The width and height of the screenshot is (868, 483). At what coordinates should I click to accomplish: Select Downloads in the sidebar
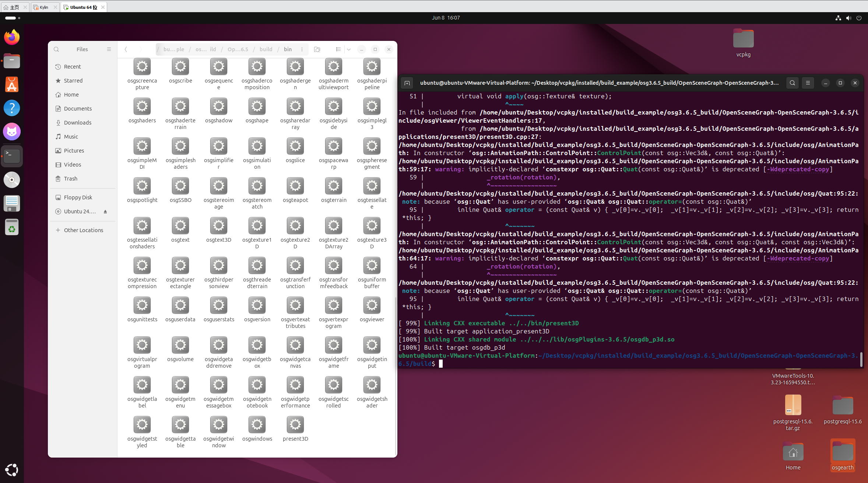pos(77,123)
